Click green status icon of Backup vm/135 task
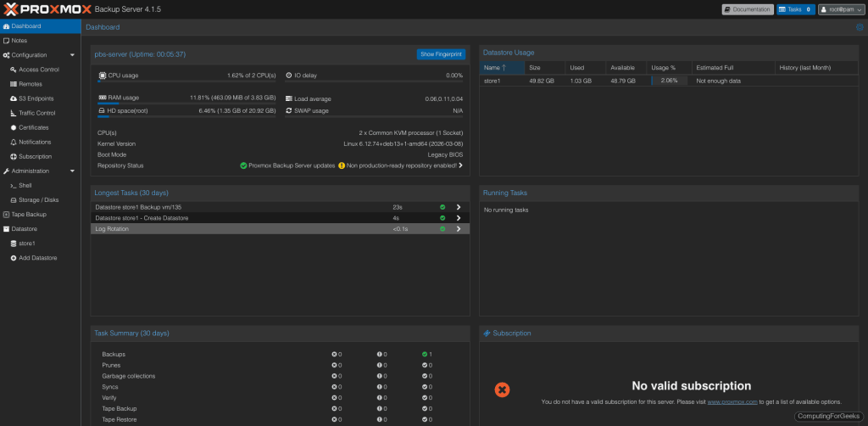This screenshot has width=868, height=426. (x=442, y=207)
